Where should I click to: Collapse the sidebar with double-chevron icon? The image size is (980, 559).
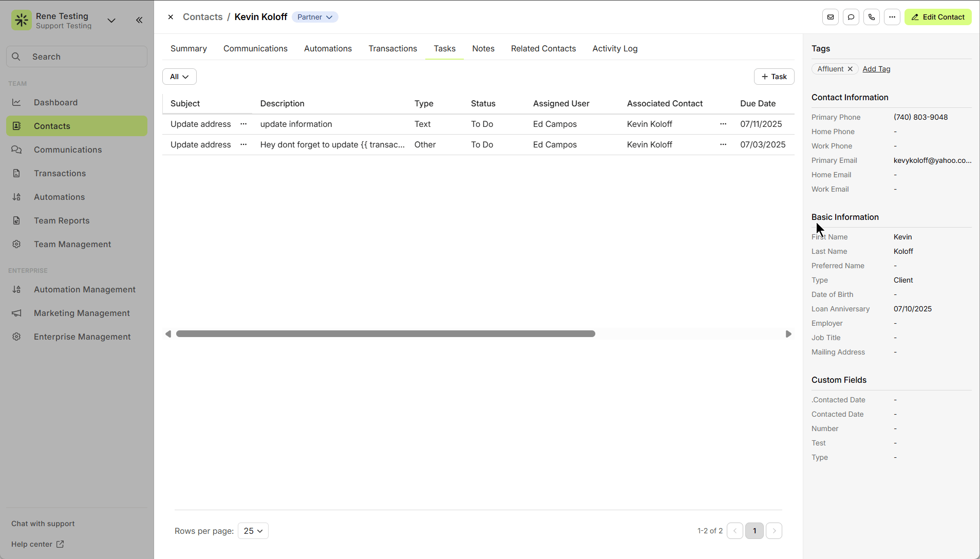(139, 20)
